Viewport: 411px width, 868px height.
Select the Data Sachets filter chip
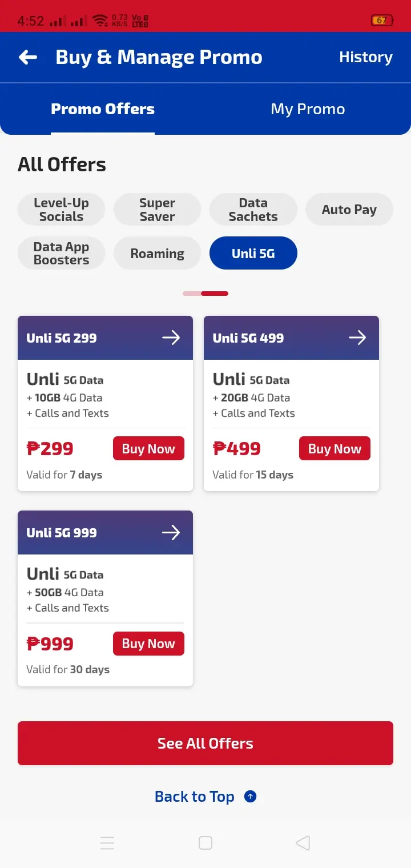click(x=253, y=210)
